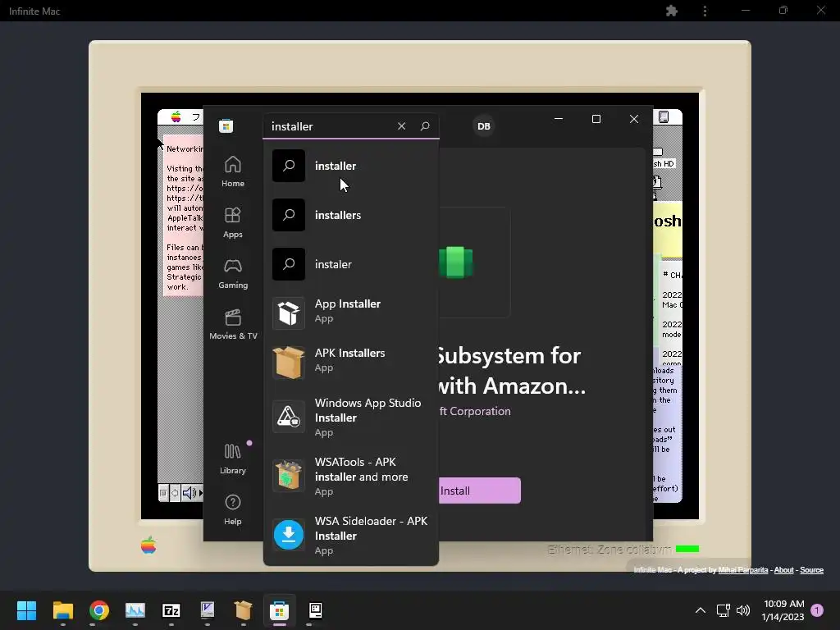The width and height of the screenshot is (840, 630).
Task: Open the box package app in taskbar
Action: pos(243,610)
